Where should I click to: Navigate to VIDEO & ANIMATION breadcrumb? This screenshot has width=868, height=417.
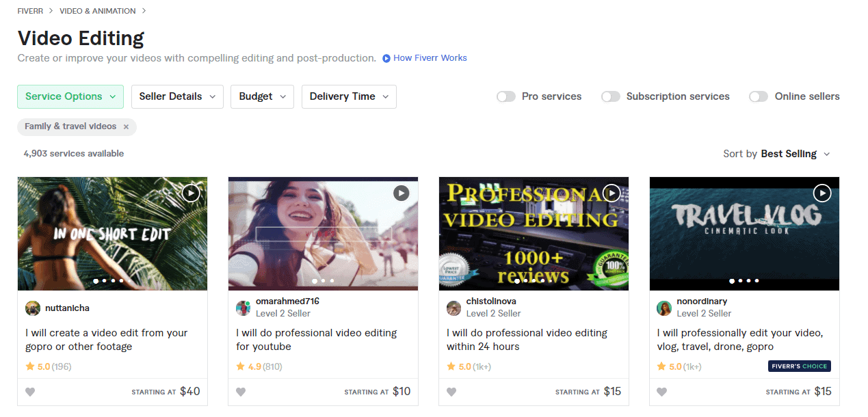coord(97,10)
